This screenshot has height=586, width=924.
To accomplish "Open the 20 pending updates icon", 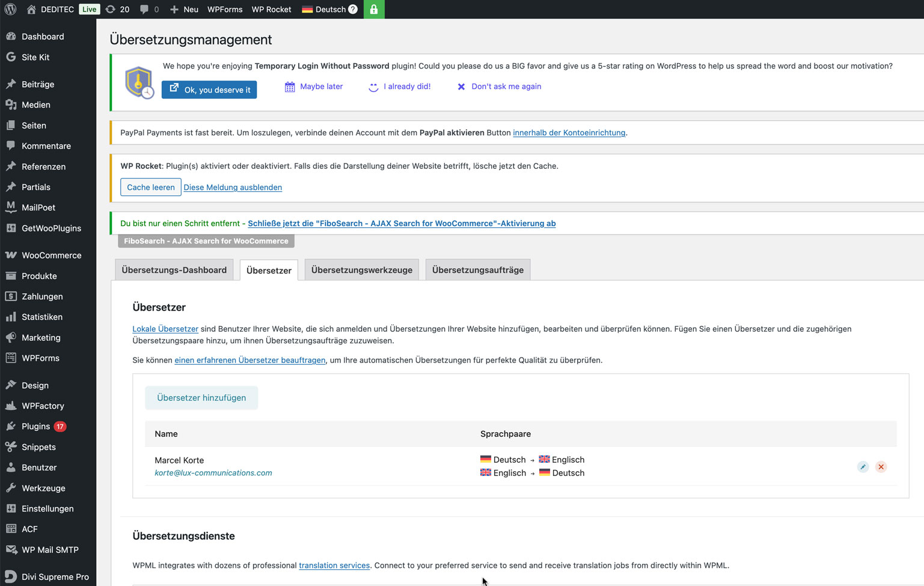I will point(111,9).
